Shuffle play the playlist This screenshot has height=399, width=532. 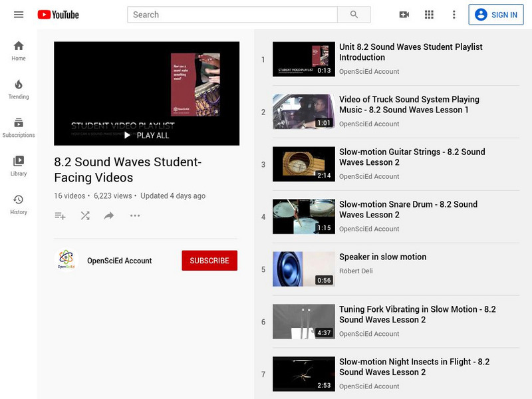(x=85, y=215)
